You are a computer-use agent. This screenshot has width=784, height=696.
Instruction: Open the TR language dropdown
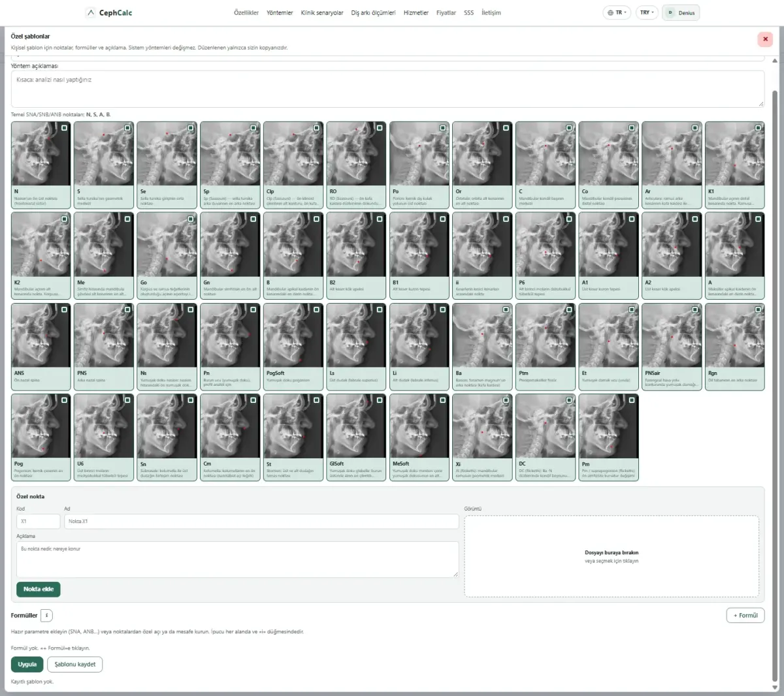click(x=617, y=12)
